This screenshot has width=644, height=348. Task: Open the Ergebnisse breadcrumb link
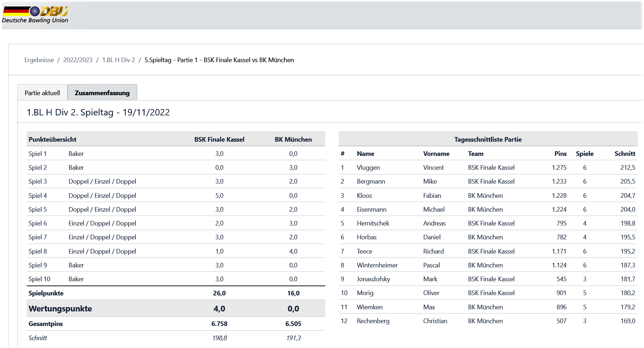point(39,60)
